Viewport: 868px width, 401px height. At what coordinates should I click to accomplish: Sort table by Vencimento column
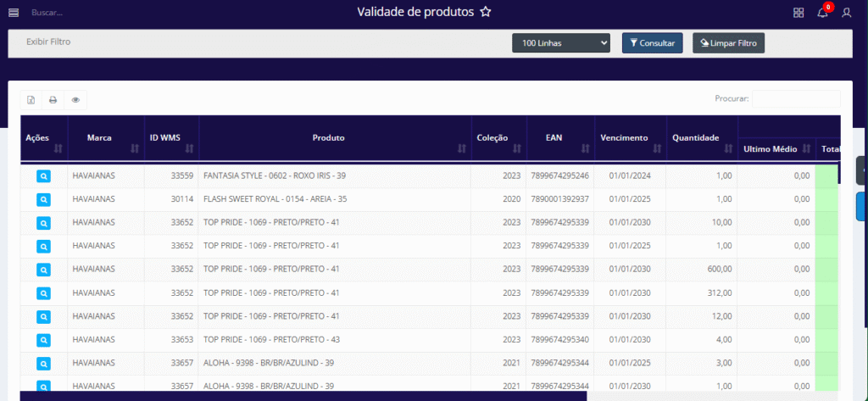click(x=629, y=138)
